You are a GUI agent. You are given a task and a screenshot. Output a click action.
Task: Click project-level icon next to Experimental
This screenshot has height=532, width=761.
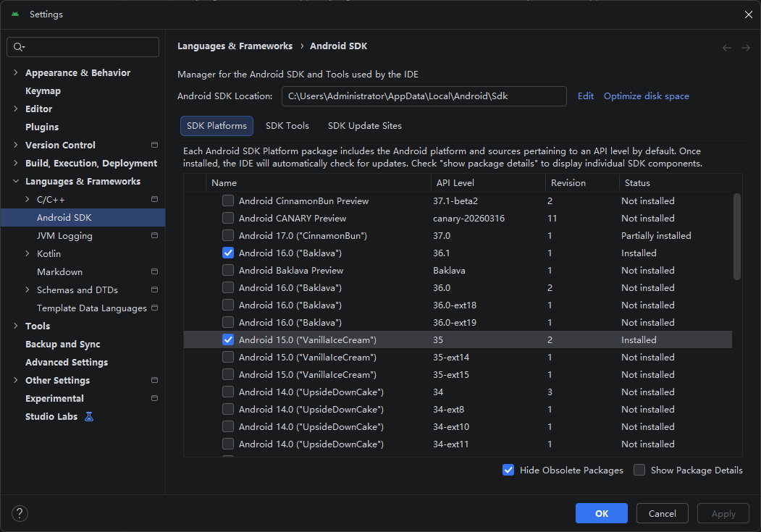pos(154,398)
